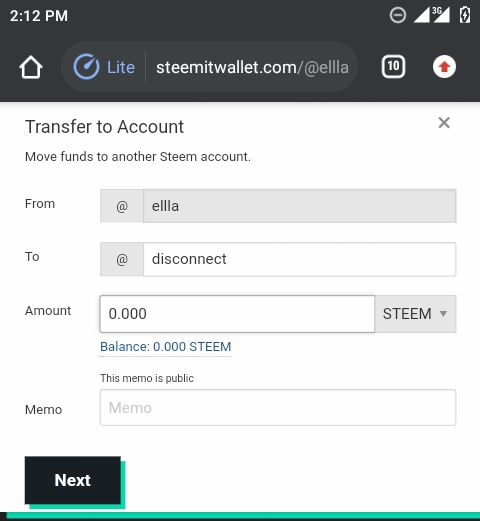Select the From field showing ellla
Image resolution: width=480 pixels, height=521 pixels.
(x=300, y=206)
